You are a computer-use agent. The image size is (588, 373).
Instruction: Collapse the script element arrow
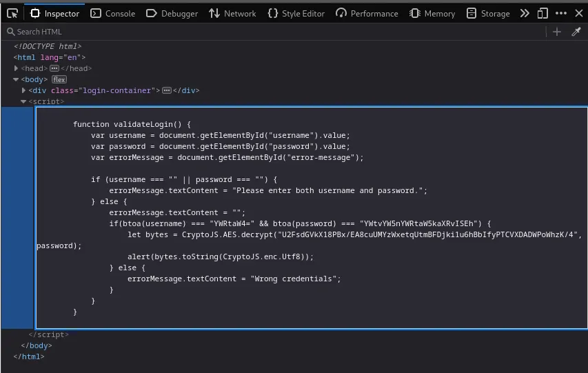[x=23, y=101]
